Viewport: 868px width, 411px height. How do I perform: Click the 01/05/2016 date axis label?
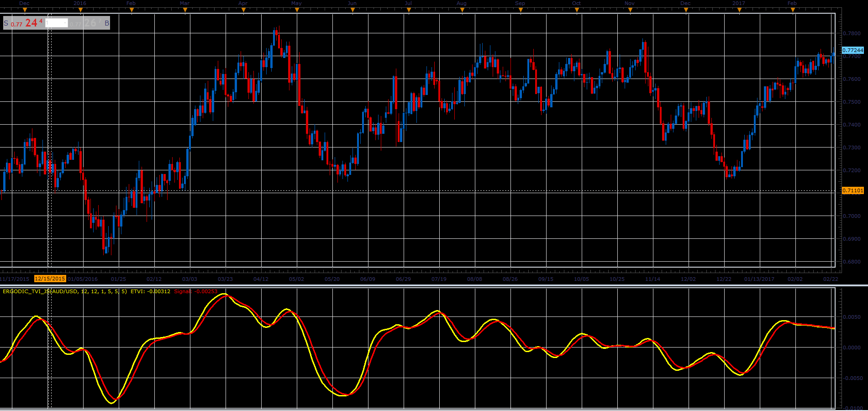(x=83, y=279)
